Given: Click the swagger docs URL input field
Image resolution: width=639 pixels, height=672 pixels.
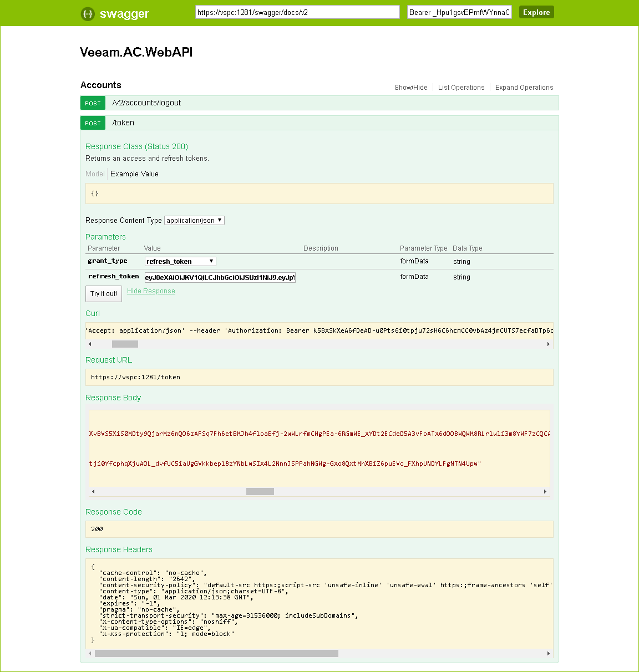Looking at the screenshot, I should point(297,12).
